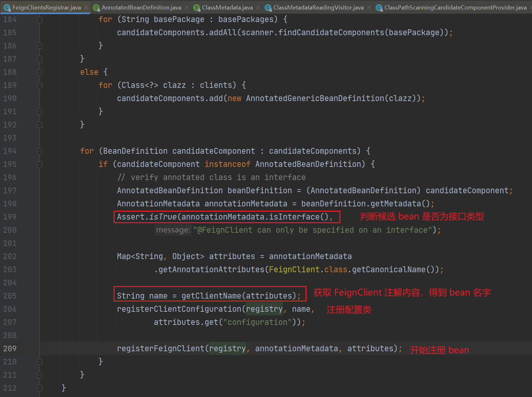Viewport: 532px width, 397px height.
Task: Click the fold end marker at line 210
Action: (x=40, y=362)
